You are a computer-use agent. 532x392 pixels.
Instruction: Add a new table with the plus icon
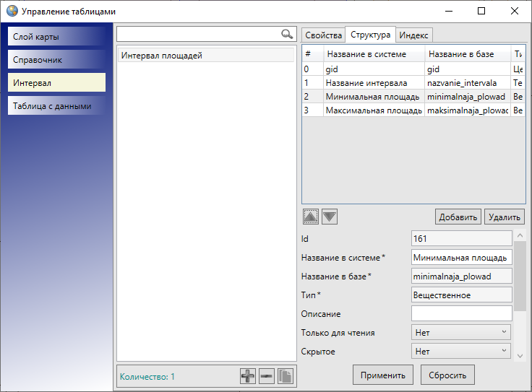(248, 376)
